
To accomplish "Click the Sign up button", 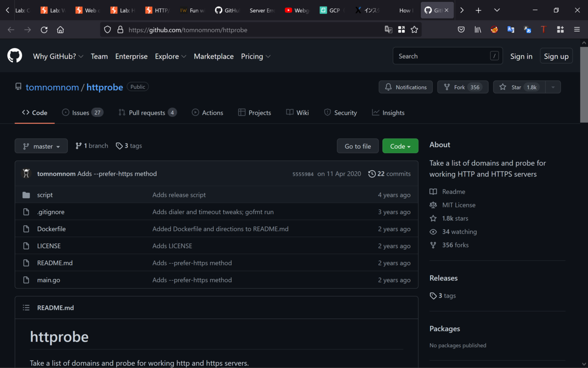I will click(556, 56).
